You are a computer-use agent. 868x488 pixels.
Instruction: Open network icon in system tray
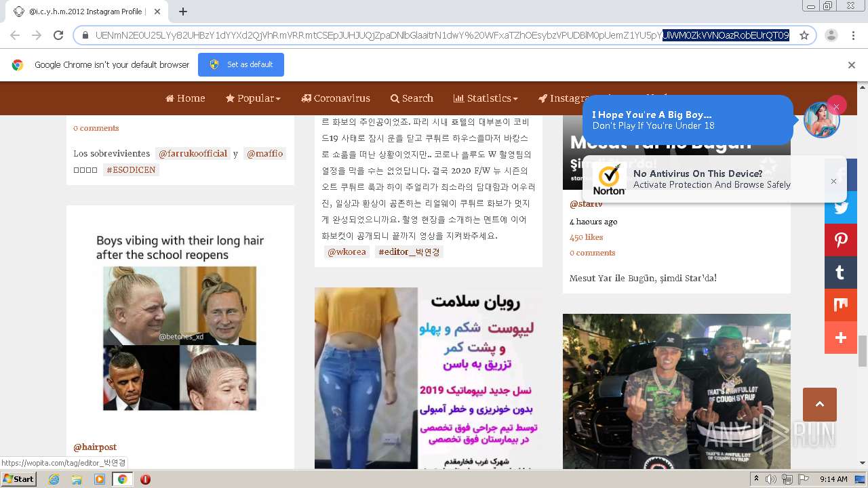(x=787, y=479)
